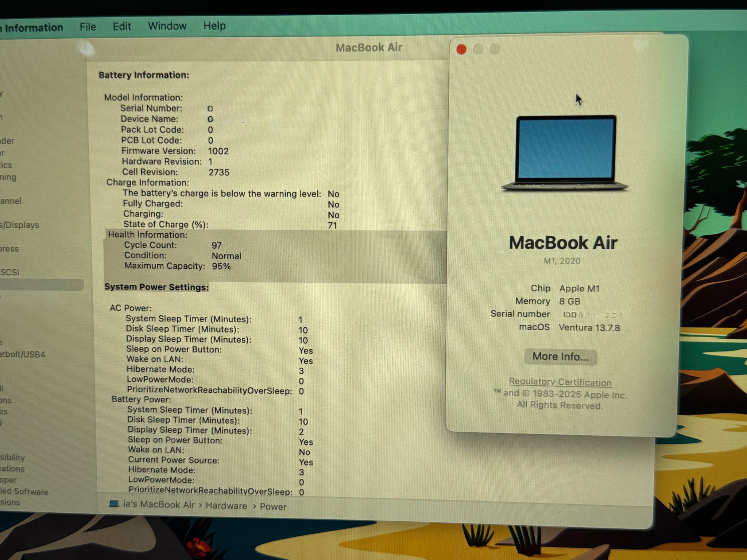Click "Disk Sleep Timer (Minutes):" under AC Power
Screen dimensions: 747x560
[183, 329]
